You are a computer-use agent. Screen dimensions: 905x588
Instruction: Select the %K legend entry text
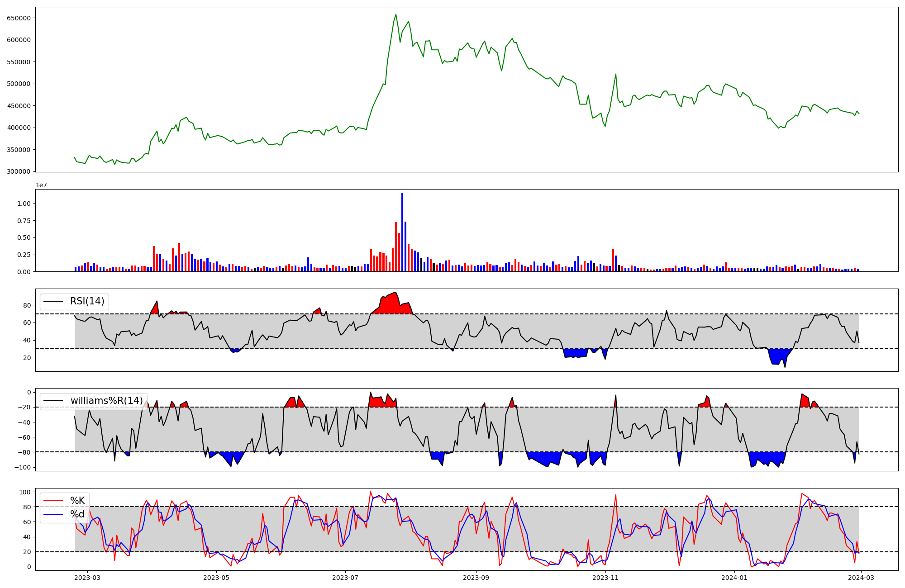click(x=77, y=500)
